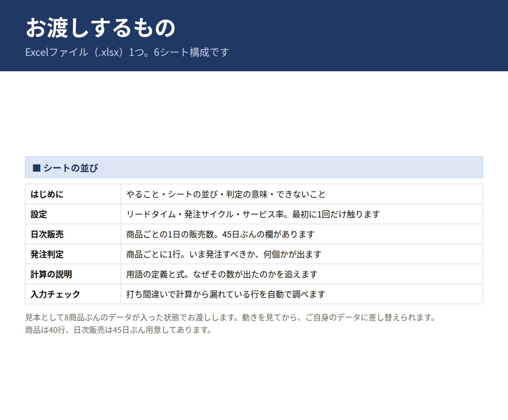Click the 設定 row label

coord(39,215)
